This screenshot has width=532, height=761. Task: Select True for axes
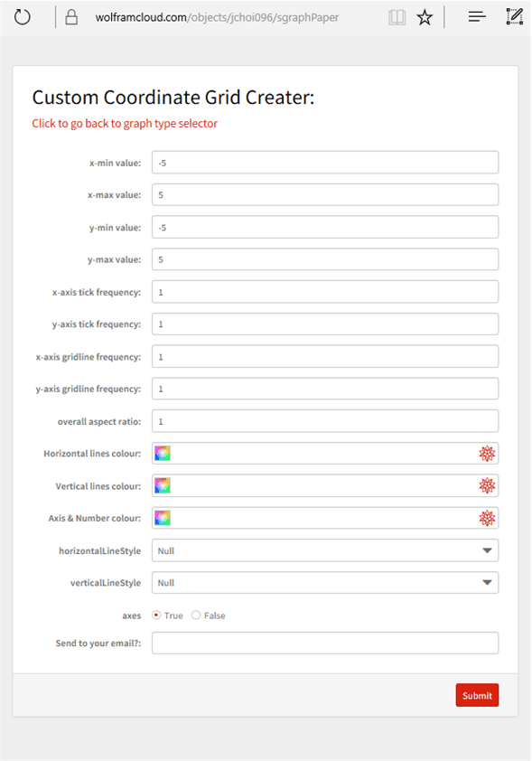coord(156,615)
